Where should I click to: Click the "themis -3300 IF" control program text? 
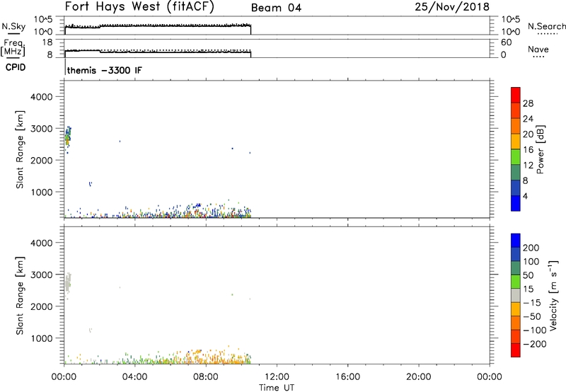pos(105,70)
